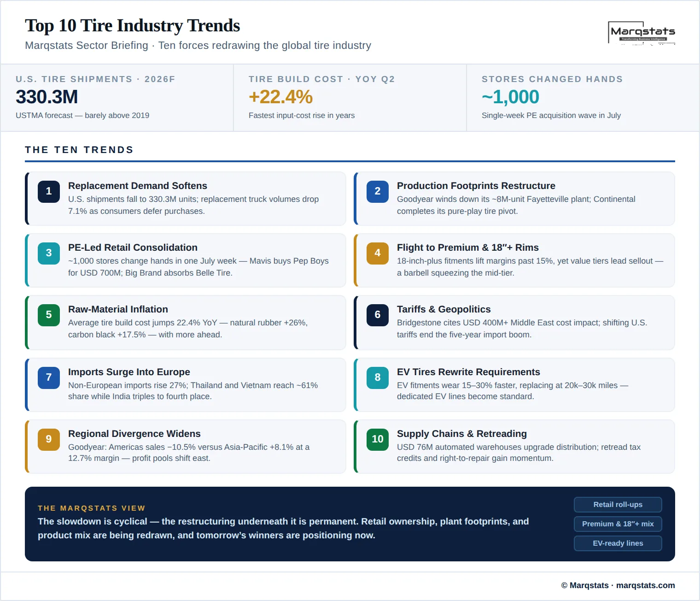Click the USTMA forecast — barely above 2019 note
Viewport: 700px width, 601px height.
click(82, 116)
